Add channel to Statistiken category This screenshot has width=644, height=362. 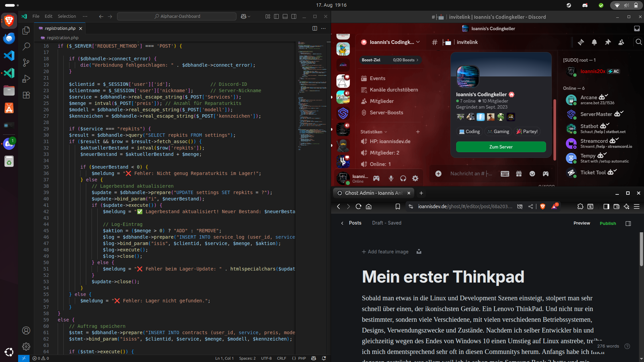[x=418, y=132]
